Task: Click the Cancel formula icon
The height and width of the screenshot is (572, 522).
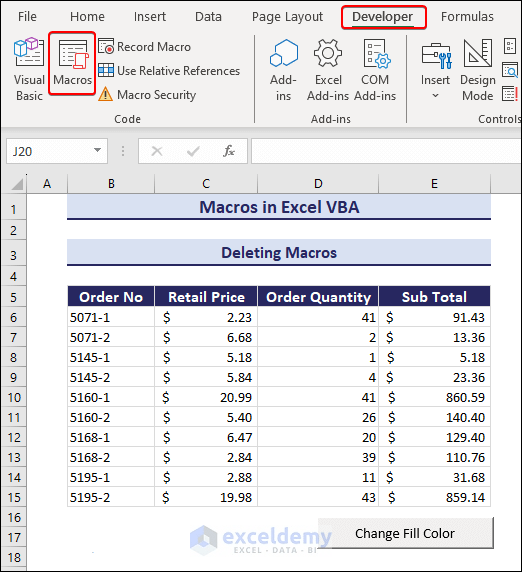Action: point(157,151)
